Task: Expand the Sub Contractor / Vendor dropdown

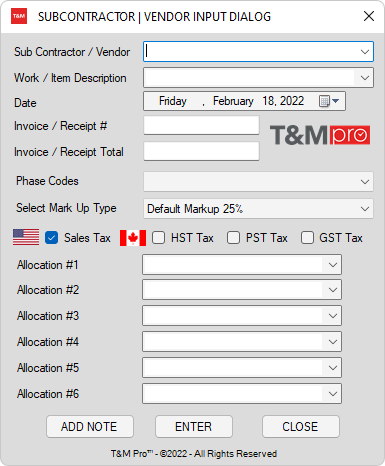Action: pyautogui.click(x=365, y=52)
